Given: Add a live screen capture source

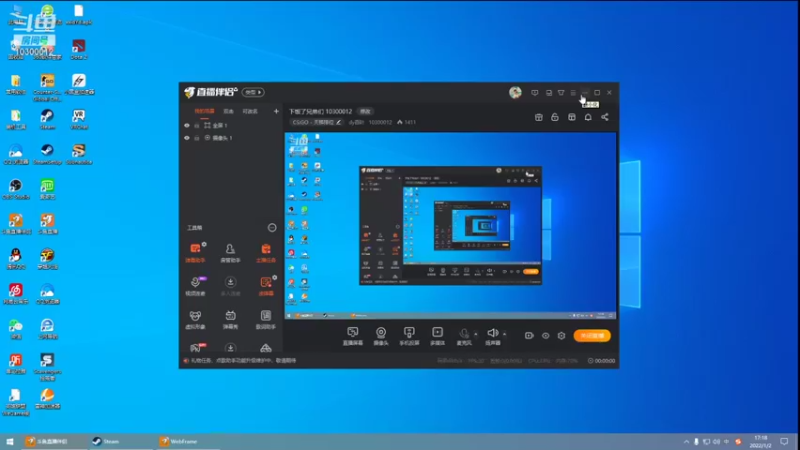Looking at the screenshot, I should point(353,336).
